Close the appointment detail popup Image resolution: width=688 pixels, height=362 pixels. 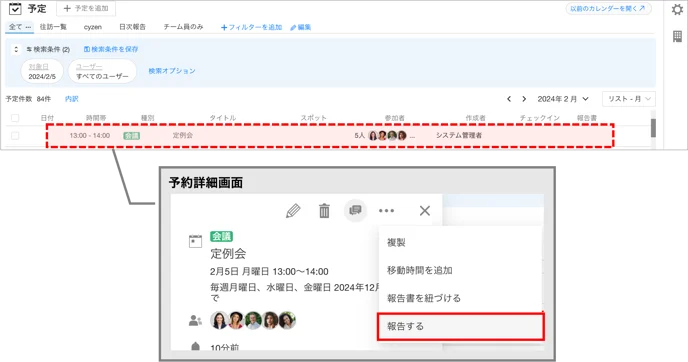coord(425,211)
